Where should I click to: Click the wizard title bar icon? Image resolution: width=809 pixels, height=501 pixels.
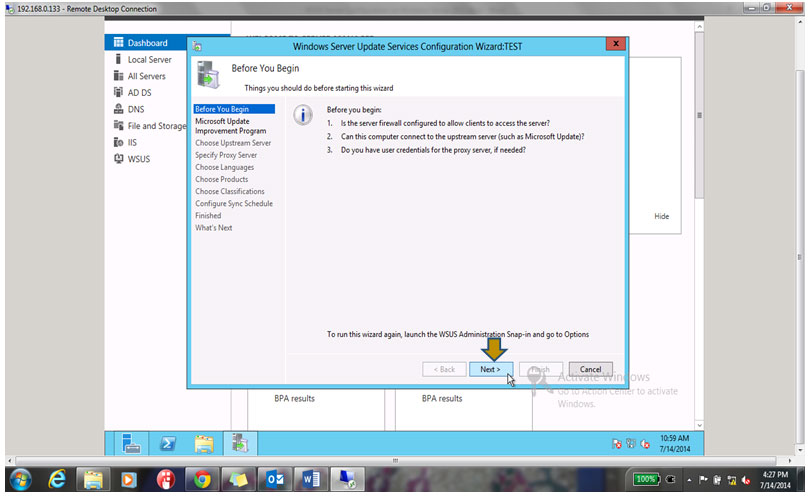pyautogui.click(x=197, y=46)
